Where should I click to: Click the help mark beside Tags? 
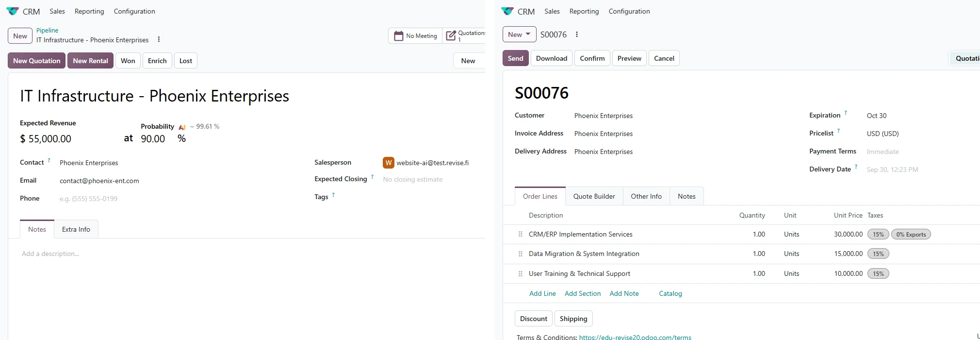point(333,194)
